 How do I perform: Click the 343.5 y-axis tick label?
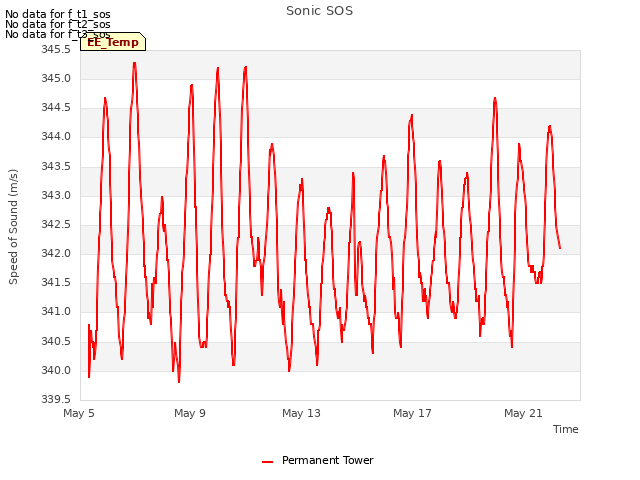tap(56, 166)
